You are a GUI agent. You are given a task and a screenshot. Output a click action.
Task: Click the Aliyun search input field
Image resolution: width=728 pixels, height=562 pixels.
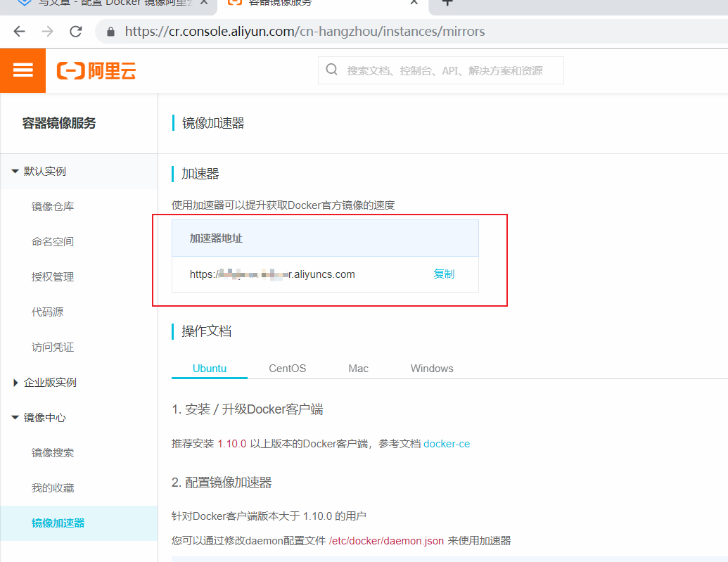[x=440, y=70]
